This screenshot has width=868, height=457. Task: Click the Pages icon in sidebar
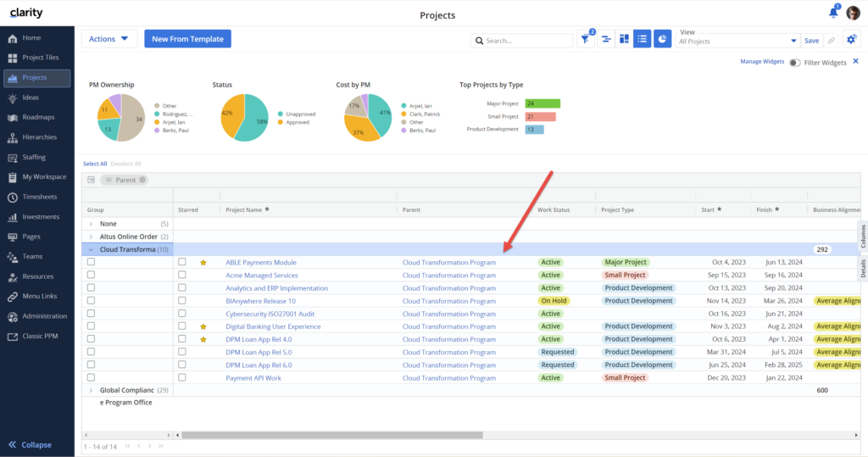(12, 237)
